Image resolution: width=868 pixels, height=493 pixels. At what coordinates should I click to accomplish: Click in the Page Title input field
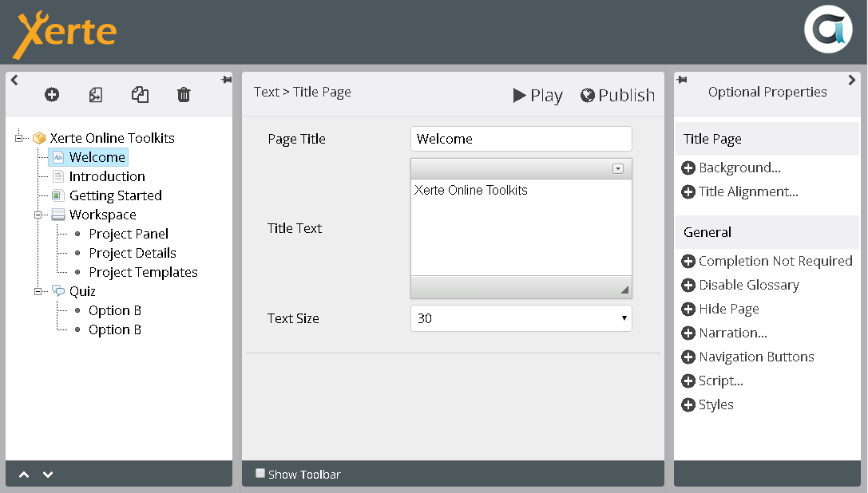point(521,139)
